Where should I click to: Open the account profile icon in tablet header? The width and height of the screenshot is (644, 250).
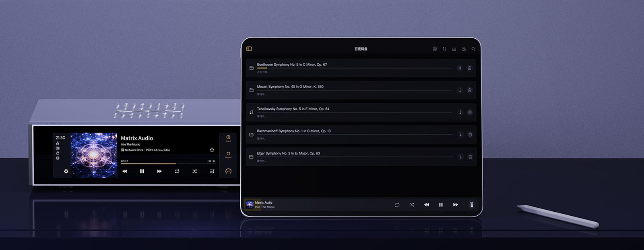click(x=435, y=49)
